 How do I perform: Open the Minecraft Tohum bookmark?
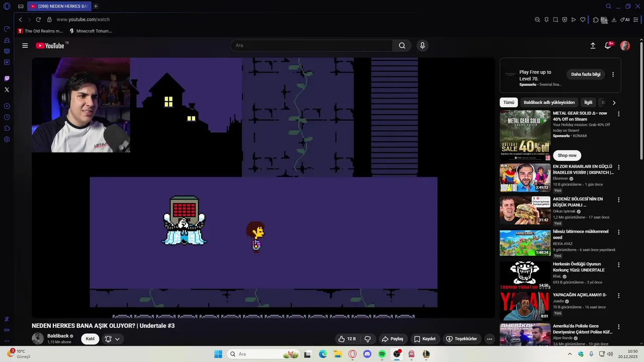[91, 31]
